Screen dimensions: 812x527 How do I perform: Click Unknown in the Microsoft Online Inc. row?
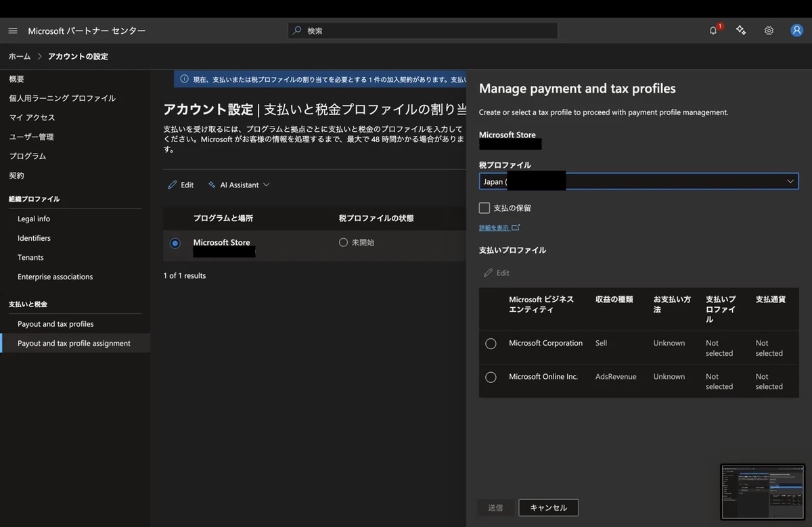[x=669, y=377]
